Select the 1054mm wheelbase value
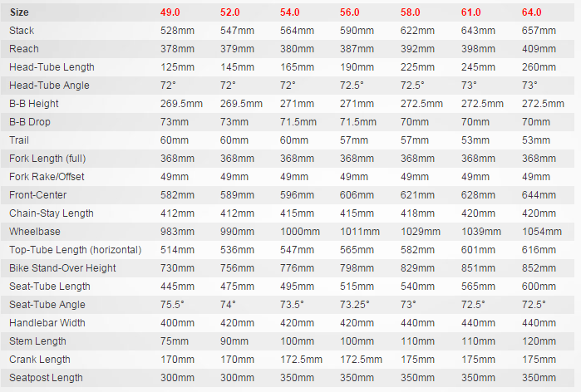581x392 pixels. point(539,232)
